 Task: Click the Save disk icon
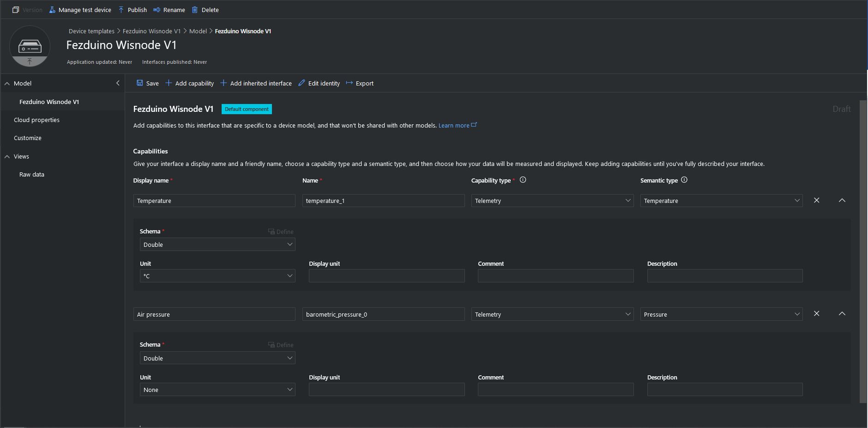point(140,83)
